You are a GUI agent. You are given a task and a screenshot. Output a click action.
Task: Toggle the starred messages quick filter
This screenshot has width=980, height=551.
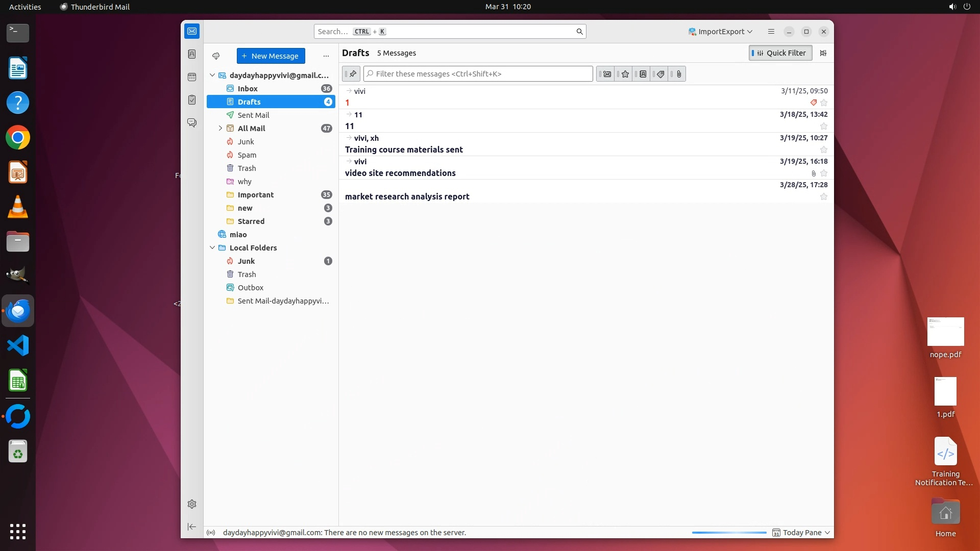tap(625, 74)
